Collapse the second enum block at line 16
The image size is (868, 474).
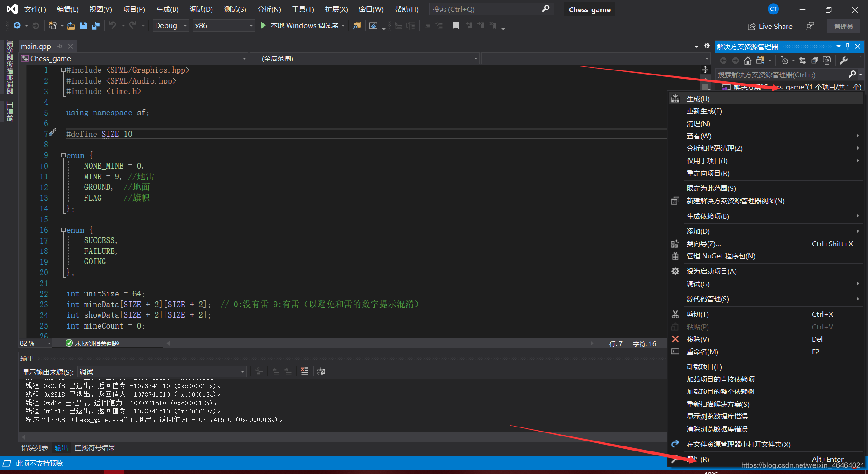click(x=64, y=230)
